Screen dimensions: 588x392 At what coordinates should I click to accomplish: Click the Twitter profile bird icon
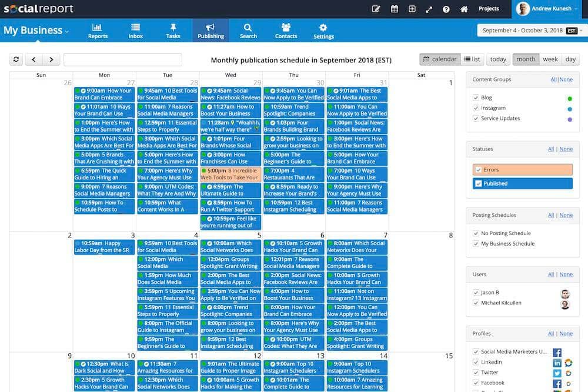pyautogui.click(x=557, y=373)
